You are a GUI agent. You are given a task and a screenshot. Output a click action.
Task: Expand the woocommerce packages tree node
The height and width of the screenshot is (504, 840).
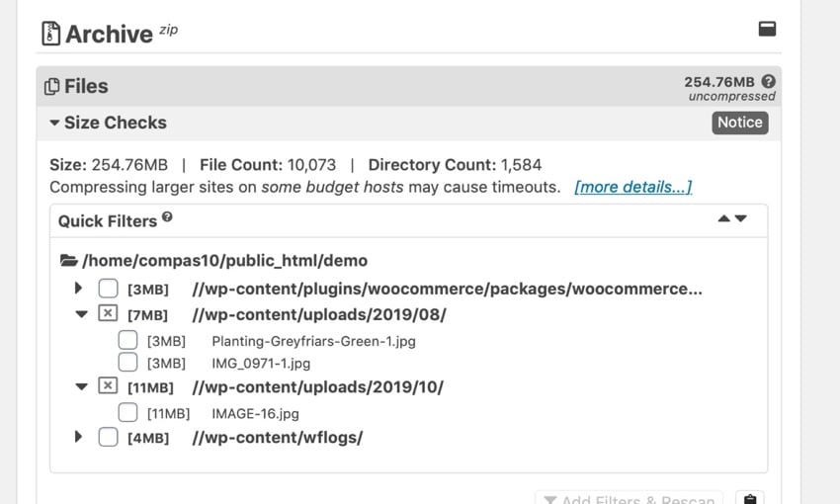point(79,289)
